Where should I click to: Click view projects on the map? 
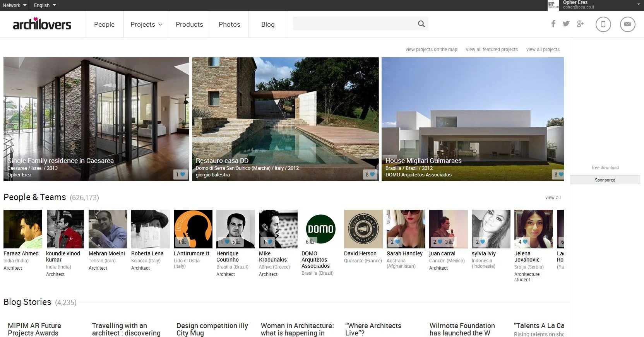coord(431,50)
